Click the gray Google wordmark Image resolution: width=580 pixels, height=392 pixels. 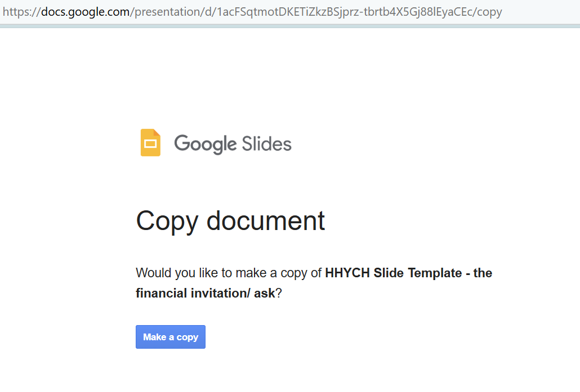click(205, 145)
